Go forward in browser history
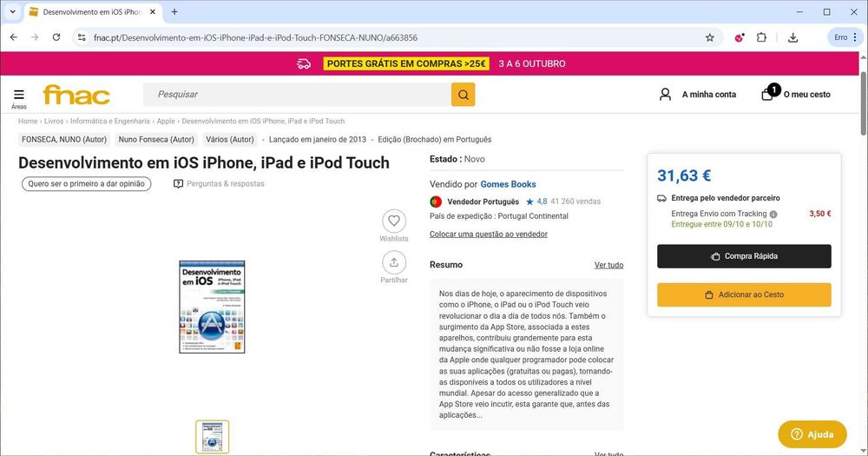Viewport: 868px width, 456px height. 35,37
